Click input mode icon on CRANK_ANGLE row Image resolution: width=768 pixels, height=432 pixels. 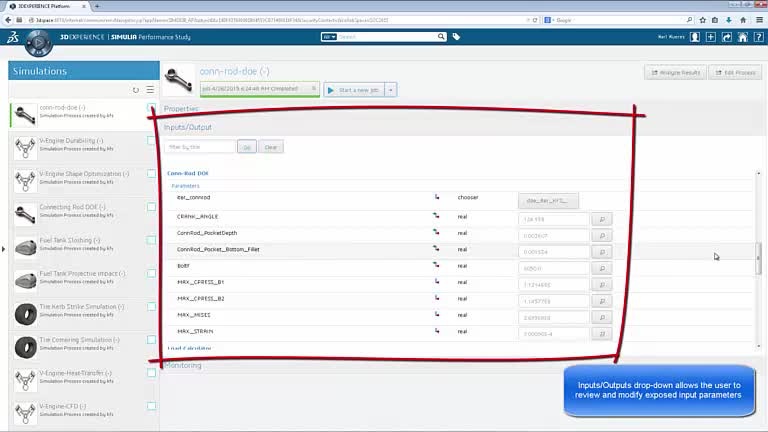coord(436,216)
